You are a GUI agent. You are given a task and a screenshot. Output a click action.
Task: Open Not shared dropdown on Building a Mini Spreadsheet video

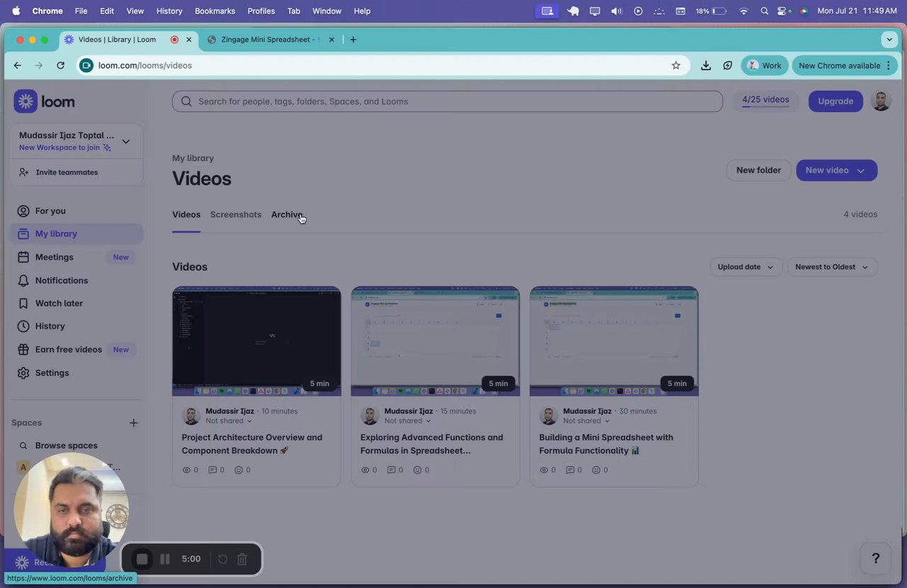(586, 421)
